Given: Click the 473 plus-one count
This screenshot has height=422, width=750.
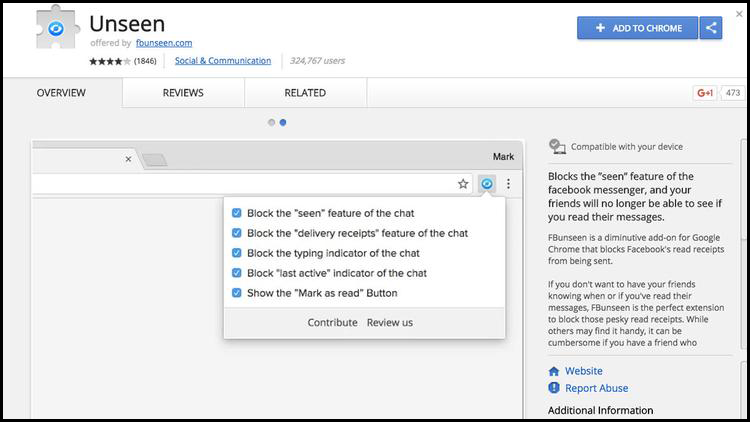Looking at the screenshot, I should [733, 93].
